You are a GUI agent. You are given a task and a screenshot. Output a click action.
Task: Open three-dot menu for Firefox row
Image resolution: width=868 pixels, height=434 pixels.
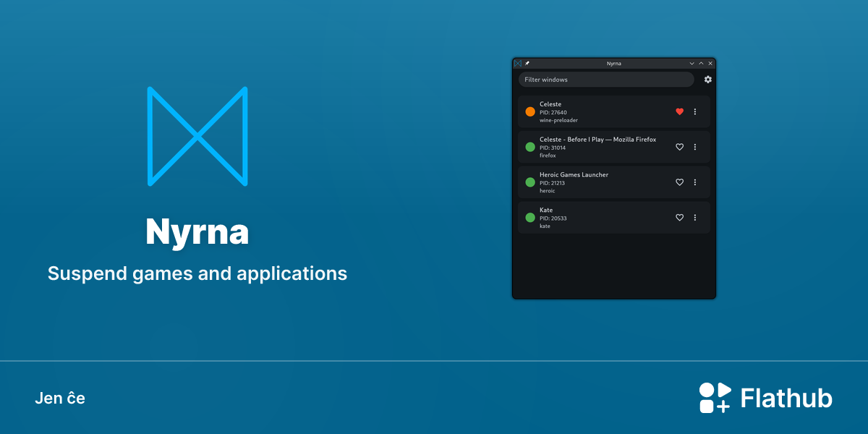(x=695, y=147)
